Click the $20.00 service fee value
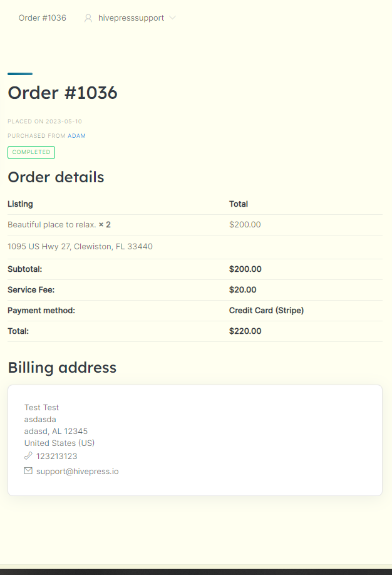Image resolution: width=392 pixels, height=575 pixels. 243,290
